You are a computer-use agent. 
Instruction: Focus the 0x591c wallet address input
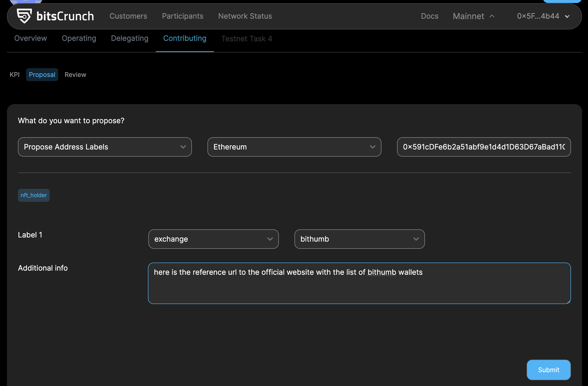[x=484, y=147]
